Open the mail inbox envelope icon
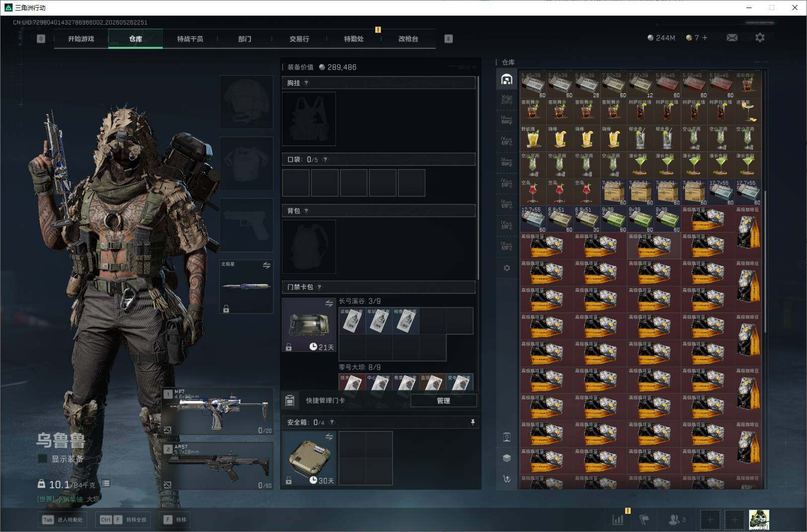 732,38
